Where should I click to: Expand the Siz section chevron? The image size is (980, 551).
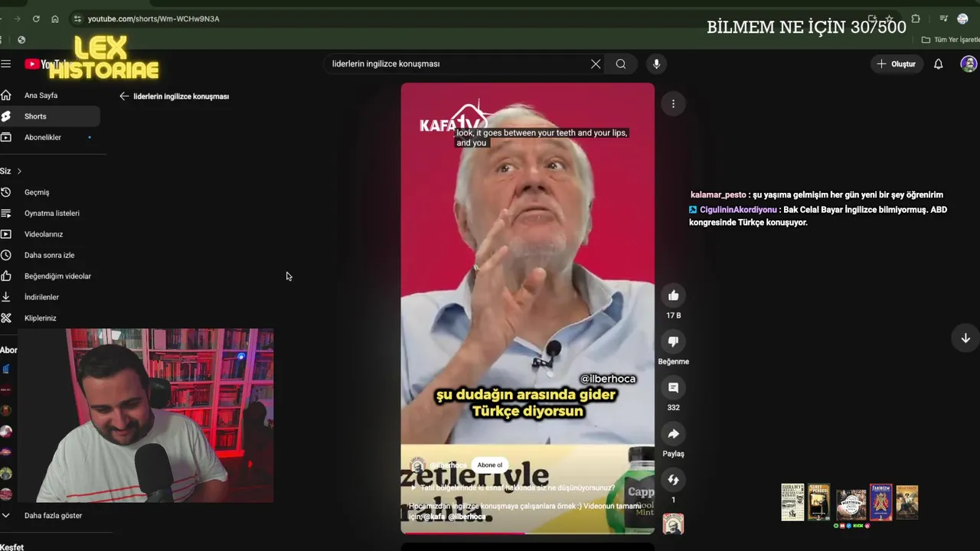tap(19, 171)
